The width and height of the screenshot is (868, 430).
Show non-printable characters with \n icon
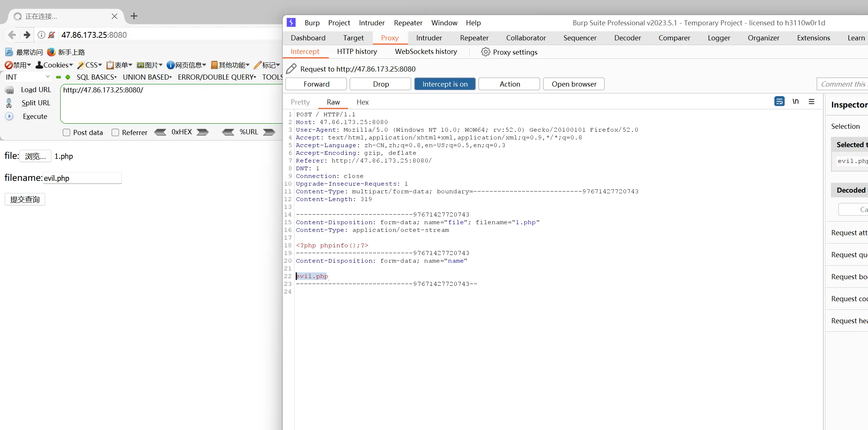795,102
